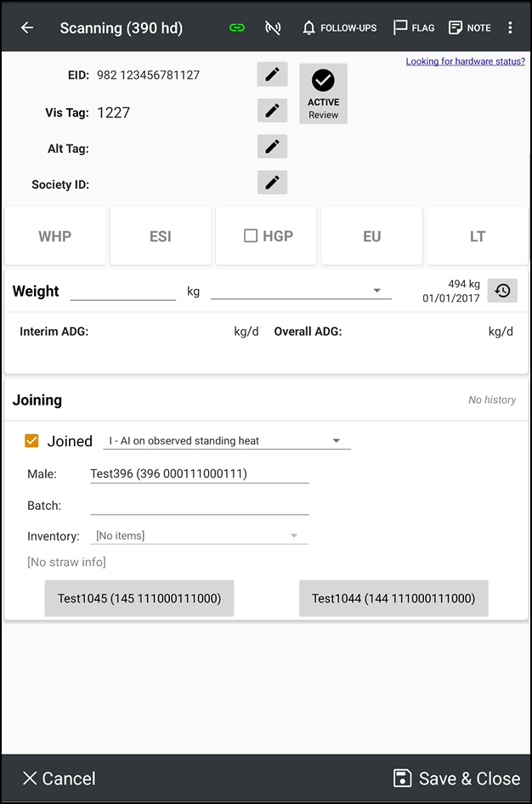Edit the EID with pencil icon
Screen dimensions: 532x804
[x=272, y=75]
